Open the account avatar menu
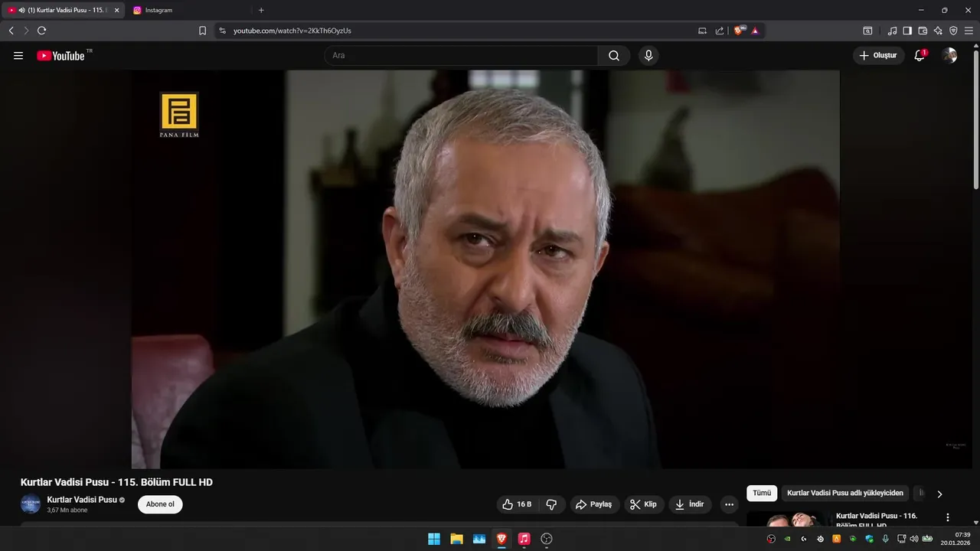The image size is (980, 551). (x=949, y=56)
